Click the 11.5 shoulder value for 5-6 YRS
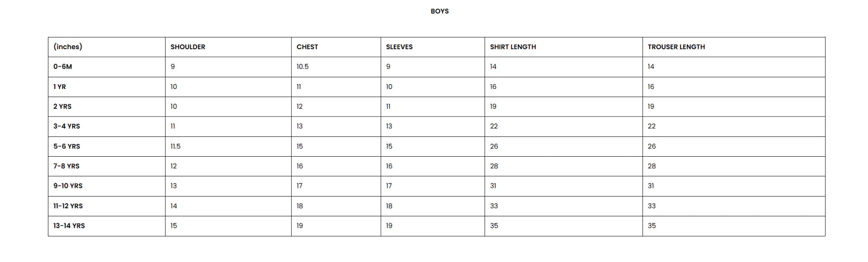Image resolution: width=868 pixels, height=262 pixels. coord(175,146)
